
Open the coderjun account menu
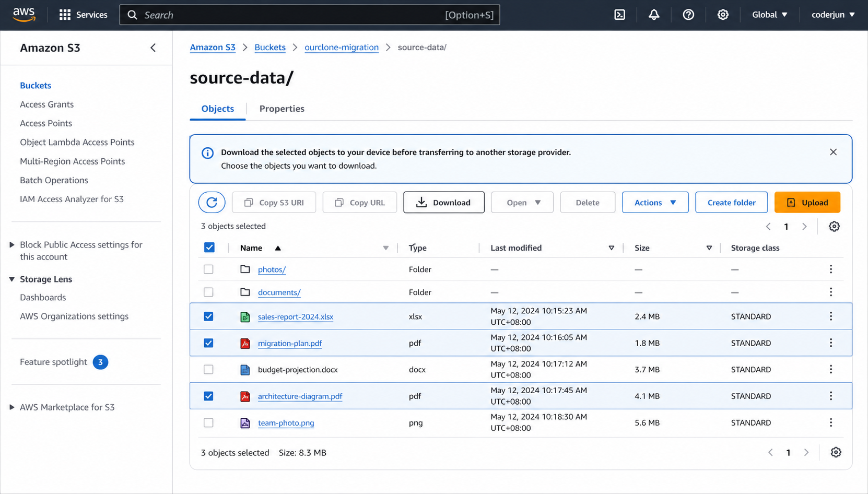pos(833,15)
